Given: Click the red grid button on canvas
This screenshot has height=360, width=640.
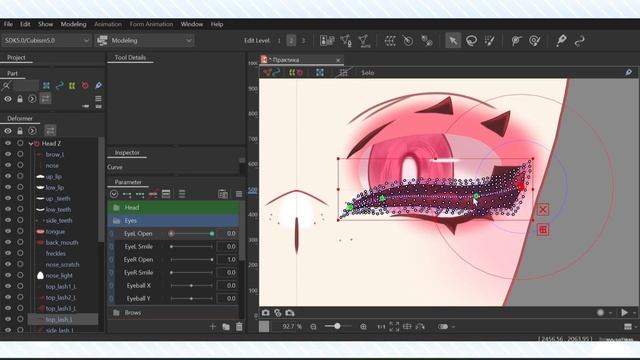Looking at the screenshot, I should [543, 230].
